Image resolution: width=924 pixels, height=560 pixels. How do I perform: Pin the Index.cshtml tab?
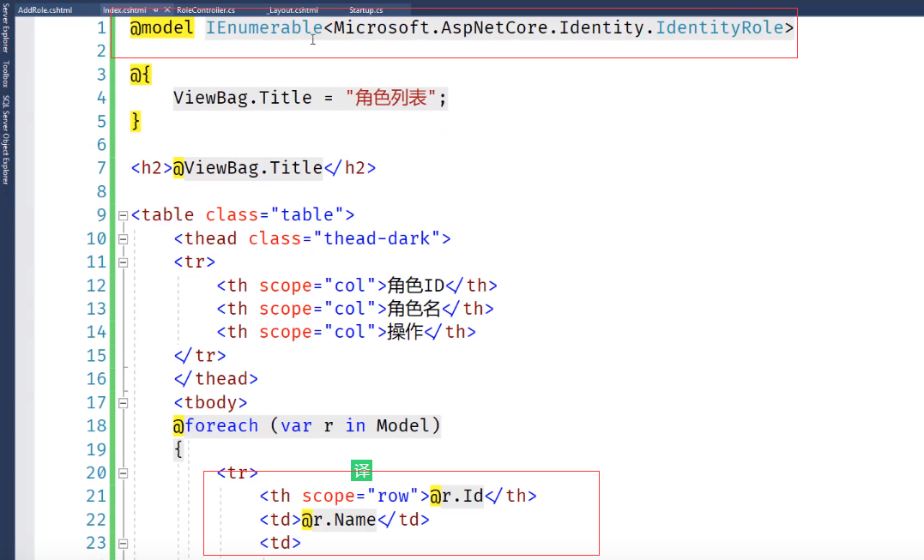tap(155, 10)
